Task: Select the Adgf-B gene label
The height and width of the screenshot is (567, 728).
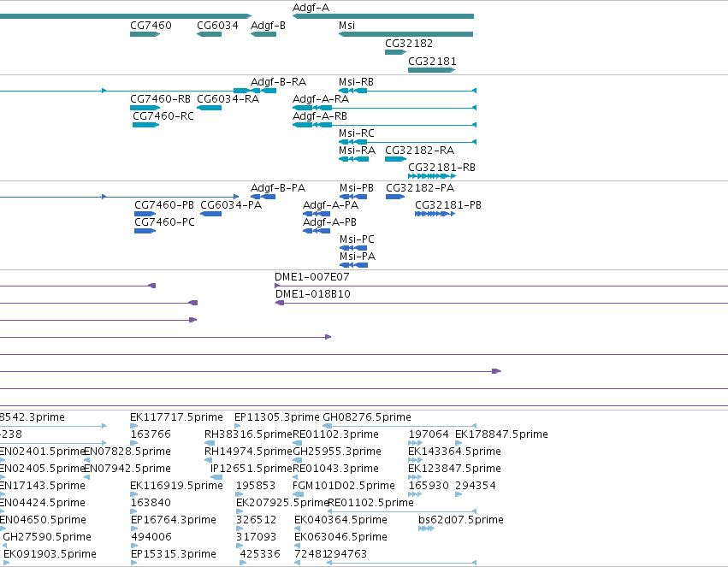Action: pyautogui.click(x=268, y=26)
